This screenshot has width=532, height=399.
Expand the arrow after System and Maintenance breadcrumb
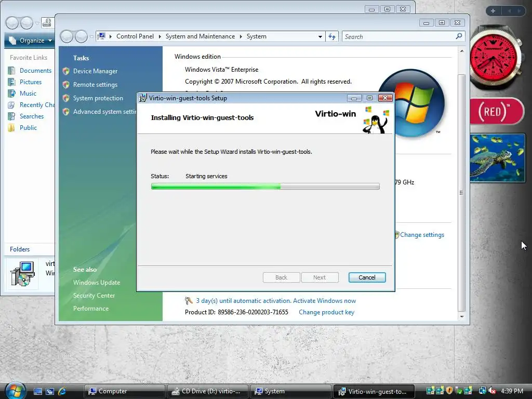[x=241, y=36]
